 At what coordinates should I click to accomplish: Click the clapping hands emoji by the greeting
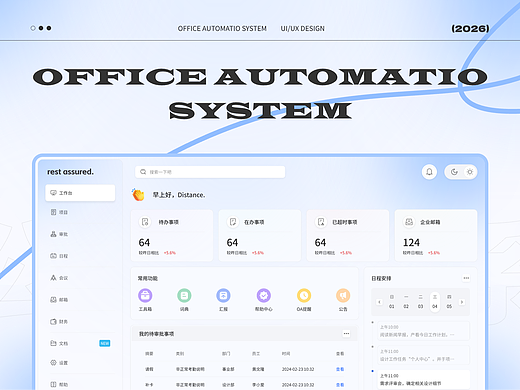tap(138, 195)
